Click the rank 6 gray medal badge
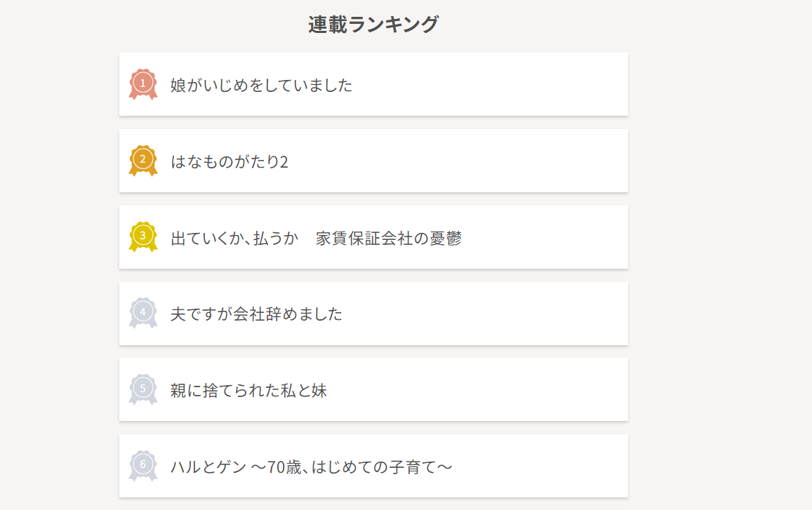The width and height of the screenshot is (812, 510). click(x=143, y=466)
